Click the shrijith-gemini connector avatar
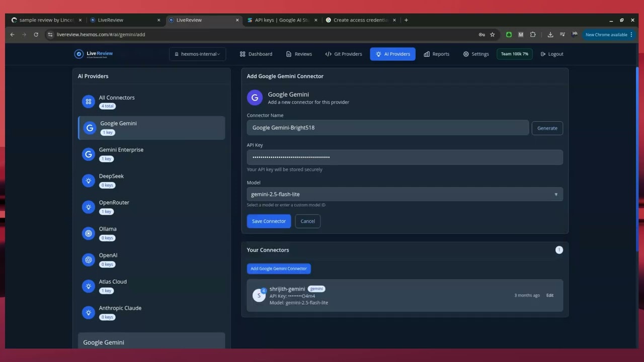 (259, 295)
